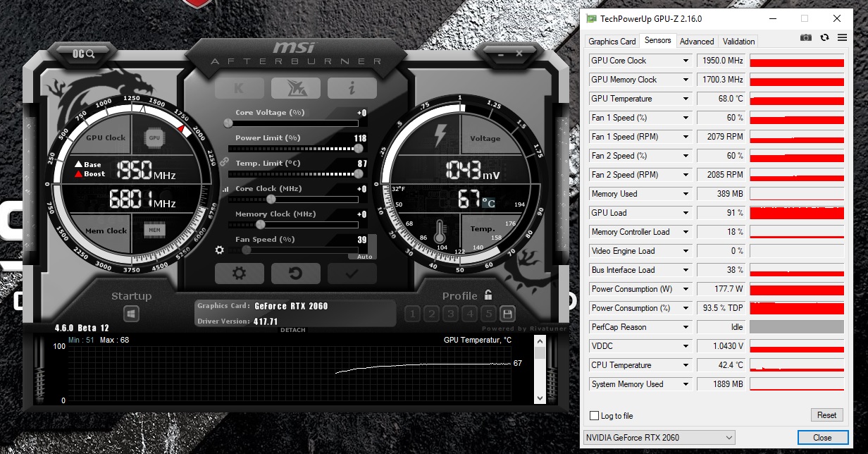The width and height of the screenshot is (868, 454).
Task: Click the Kombustor K button
Action: [239, 88]
